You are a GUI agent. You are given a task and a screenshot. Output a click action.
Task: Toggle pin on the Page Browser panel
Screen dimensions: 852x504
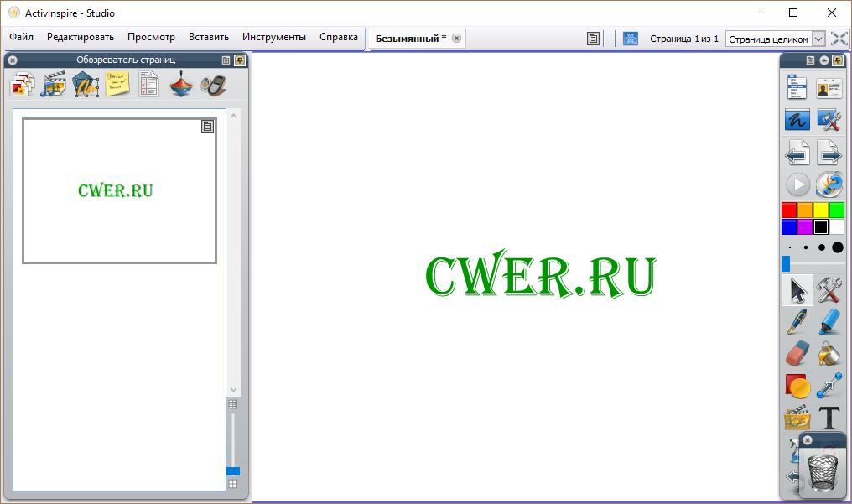click(x=239, y=60)
